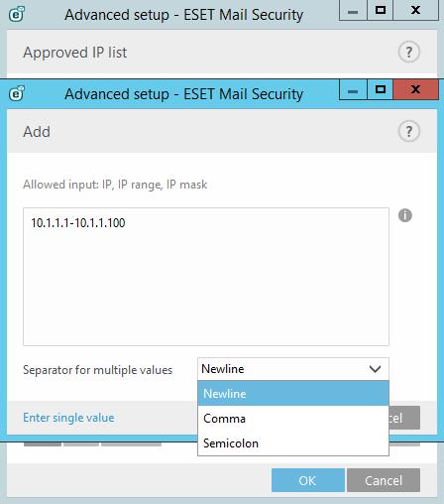Select Newline from the separator list

pyautogui.click(x=293, y=393)
